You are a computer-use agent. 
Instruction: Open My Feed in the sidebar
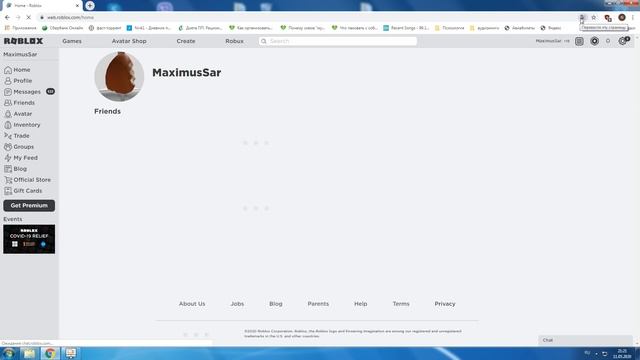click(21, 158)
